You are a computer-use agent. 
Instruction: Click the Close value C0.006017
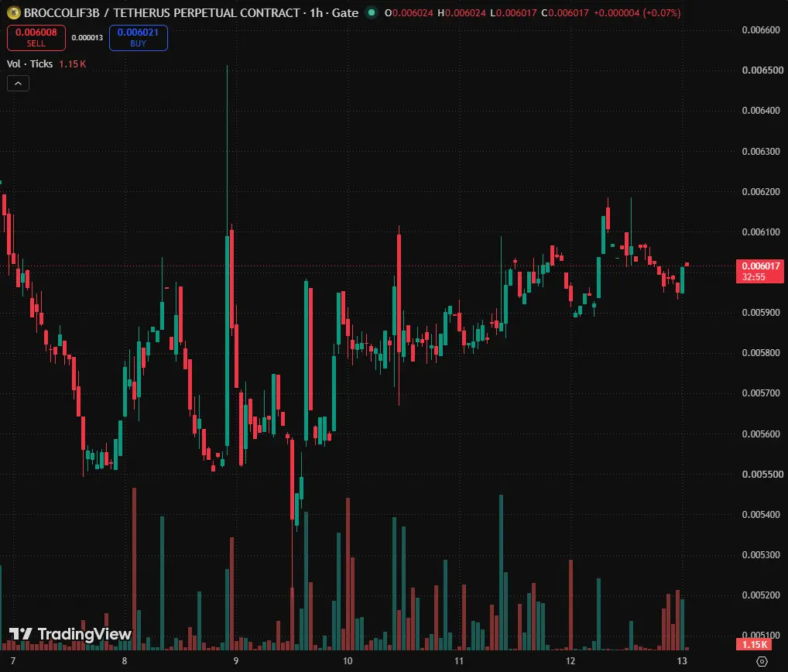tap(565, 12)
